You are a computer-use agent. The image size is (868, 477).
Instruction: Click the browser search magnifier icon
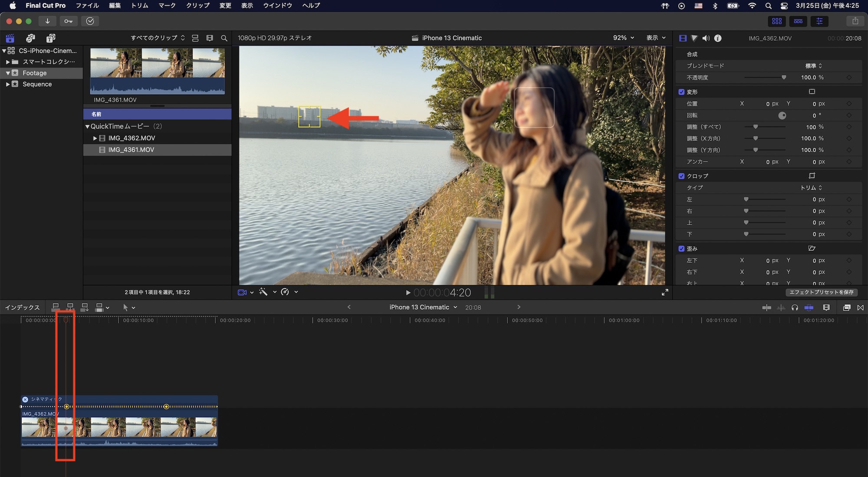[x=224, y=38]
